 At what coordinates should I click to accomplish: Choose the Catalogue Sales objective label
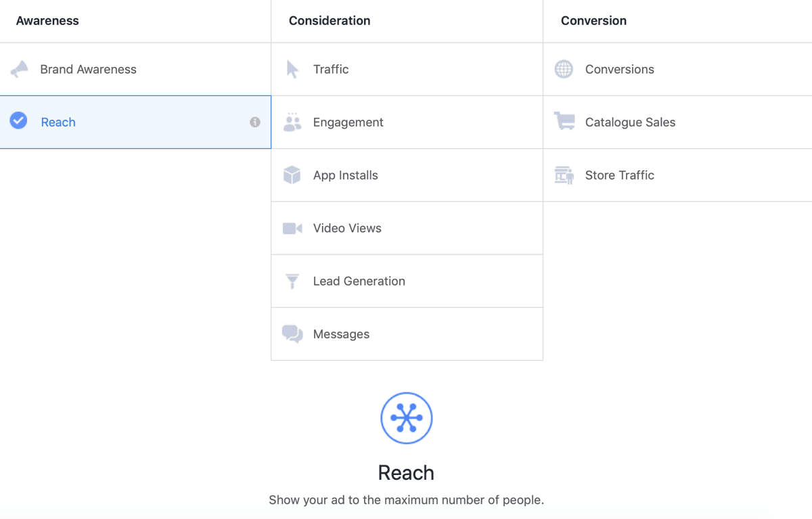tap(630, 122)
